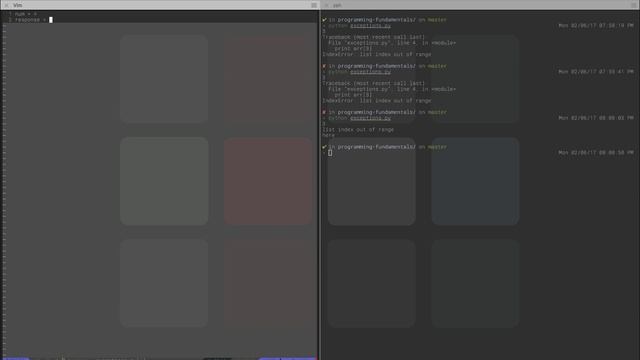Click the block cursor in the Vim editor

[51, 20]
